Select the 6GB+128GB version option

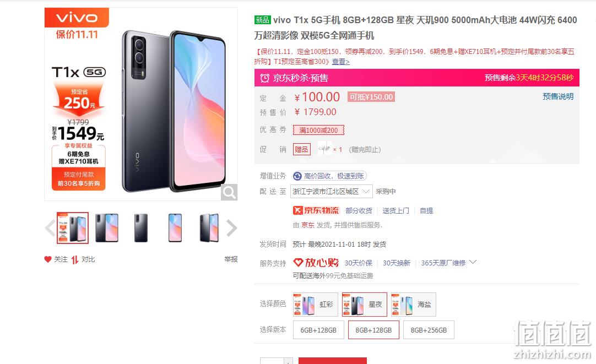318,330
